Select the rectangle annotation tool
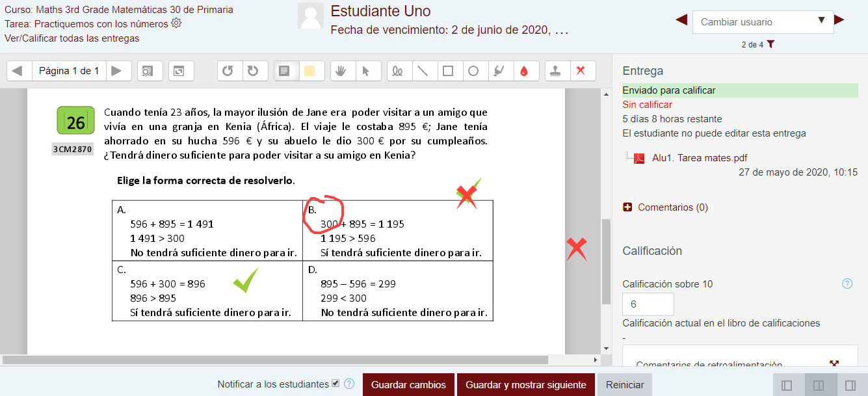Viewport: 868px width, 396px height. tap(448, 71)
